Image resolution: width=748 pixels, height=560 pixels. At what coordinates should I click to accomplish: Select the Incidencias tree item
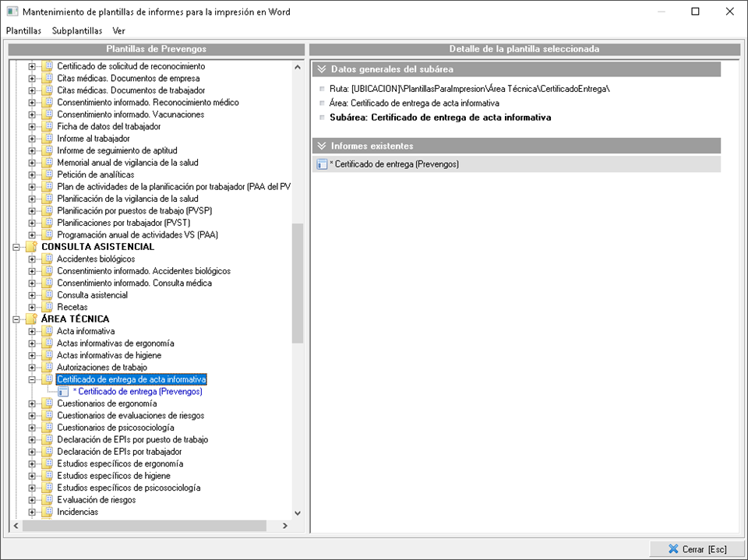point(77,512)
